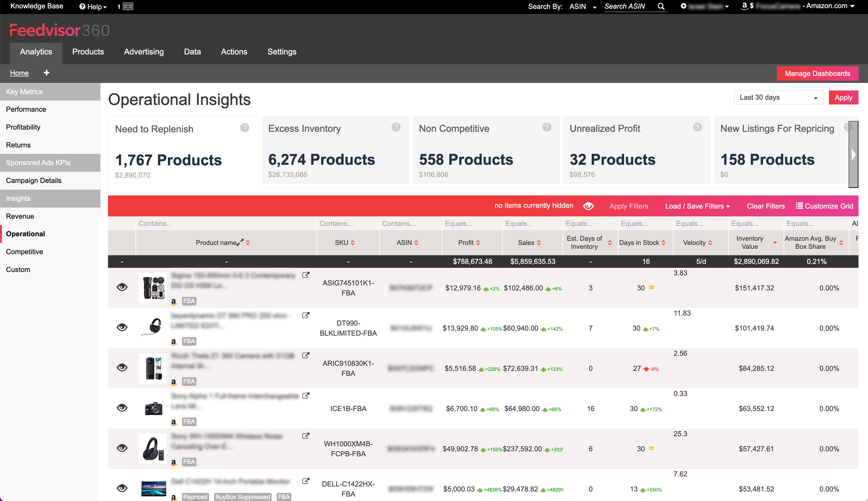Click the help tooltip on Need to Replenish card
The width and height of the screenshot is (868, 501).
(x=245, y=128)
